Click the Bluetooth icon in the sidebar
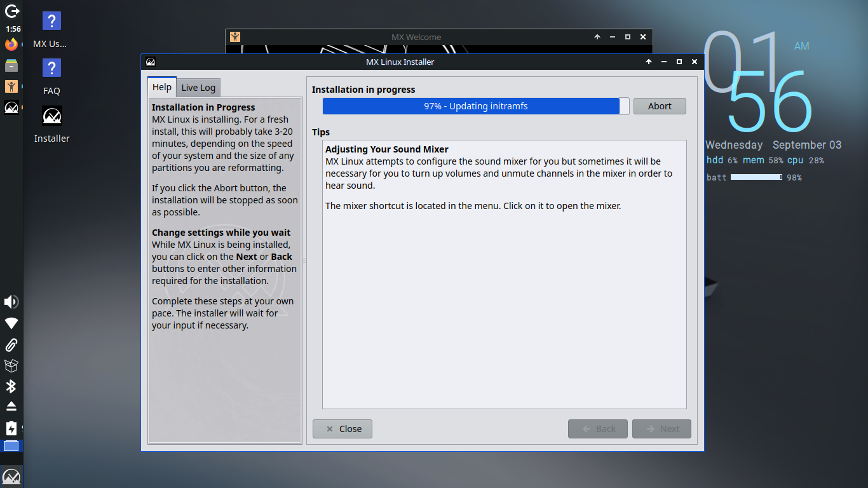 click(x=11, y=387)
